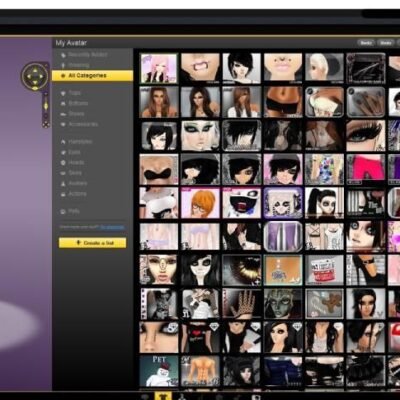Click the yellow button below the shopping link

[93, 243]
